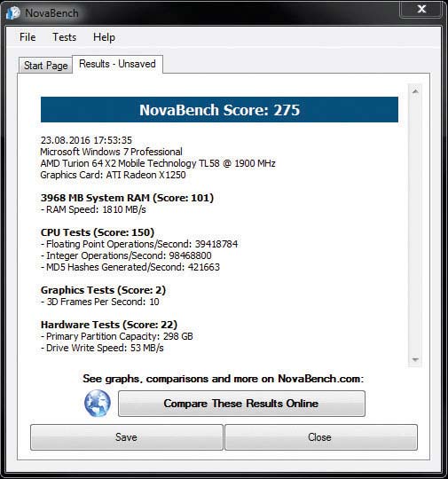Open the Help menu

point(104,37)
